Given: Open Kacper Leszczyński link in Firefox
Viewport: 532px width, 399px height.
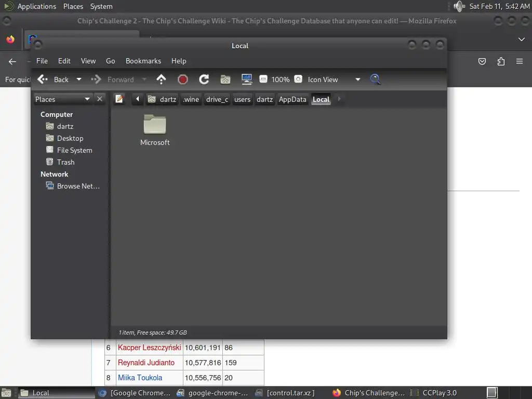Looking at the screenshot, I should [149, 348].
